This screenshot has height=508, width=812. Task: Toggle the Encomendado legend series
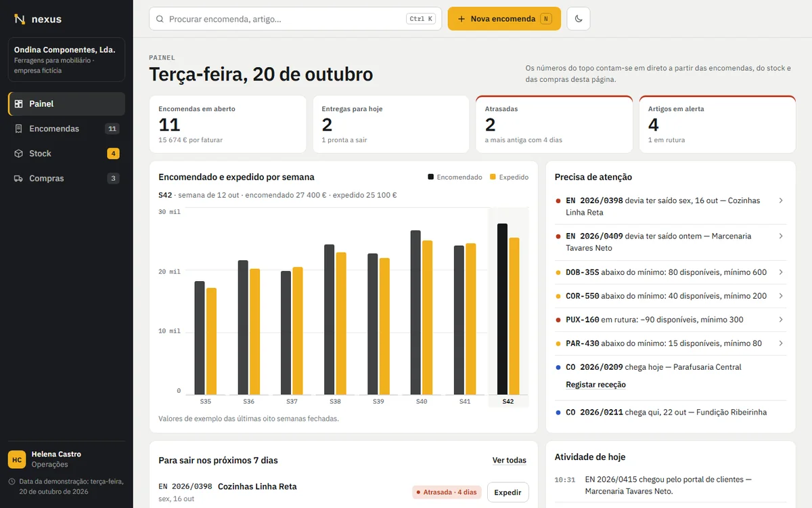[455, 177]
